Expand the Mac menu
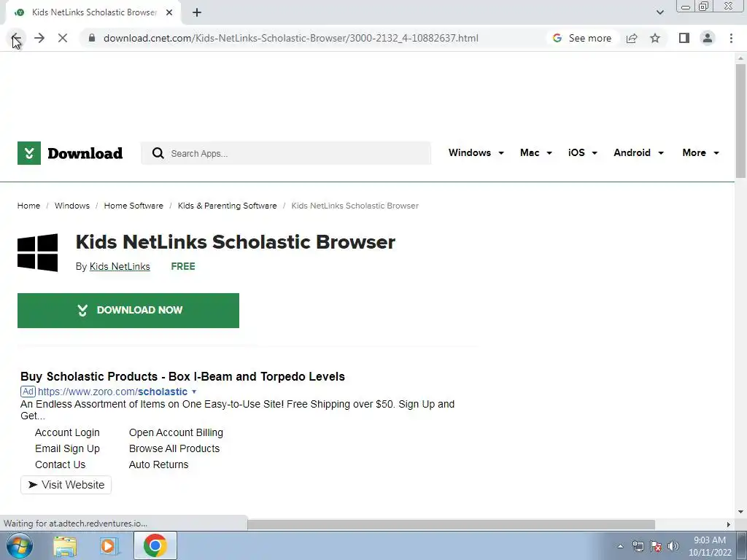This screenshot has width=747, height=560. pyautogui.click(x=536, y=153)
